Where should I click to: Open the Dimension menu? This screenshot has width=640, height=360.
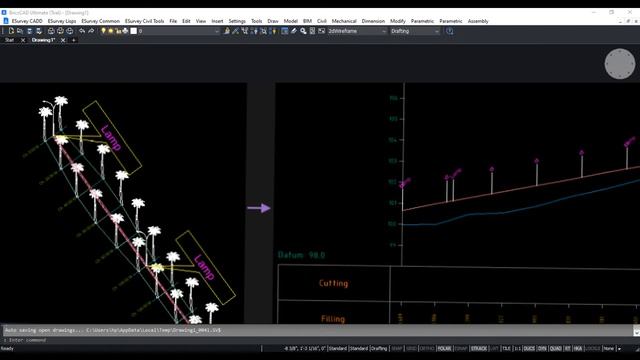(x=373, y=21)
